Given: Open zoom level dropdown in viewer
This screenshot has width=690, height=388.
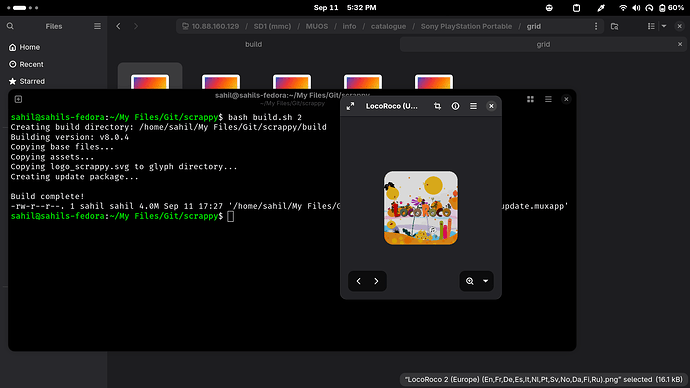Looking at the screenshot, I should point(485,281).
